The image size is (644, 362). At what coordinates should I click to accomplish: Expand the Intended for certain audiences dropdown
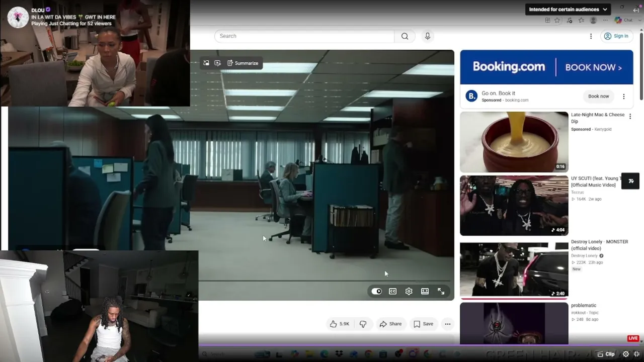tap(568, 9)
